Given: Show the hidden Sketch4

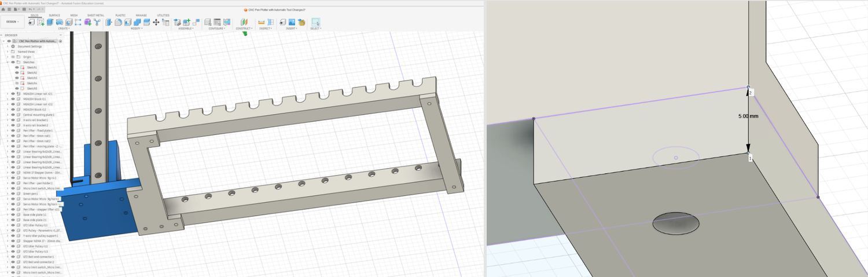Looking at the screenshot, I should point(17,83).
